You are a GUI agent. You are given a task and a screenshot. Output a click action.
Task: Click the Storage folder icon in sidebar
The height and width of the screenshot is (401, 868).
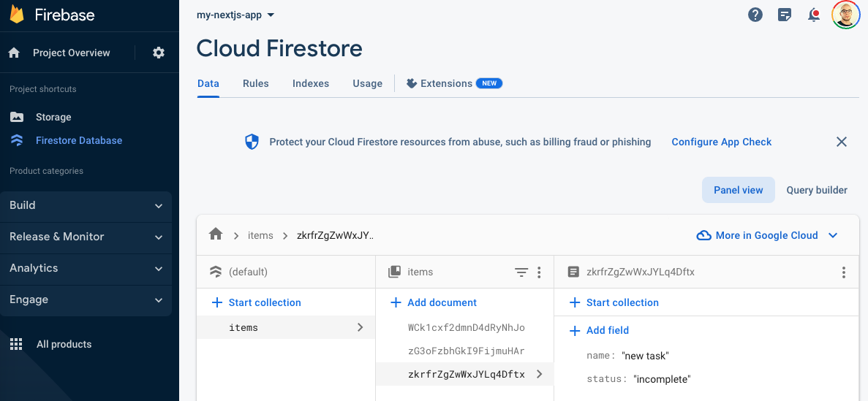17,117
